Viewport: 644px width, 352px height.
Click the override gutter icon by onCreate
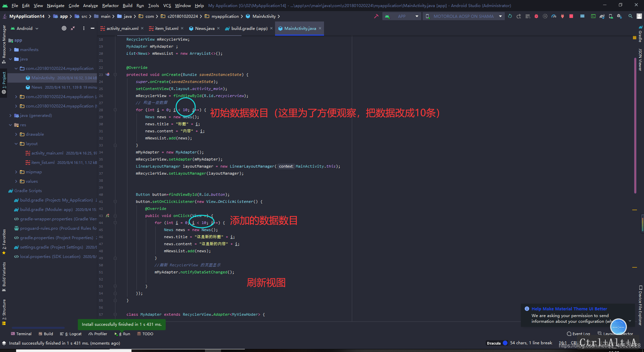pos(107,75)
